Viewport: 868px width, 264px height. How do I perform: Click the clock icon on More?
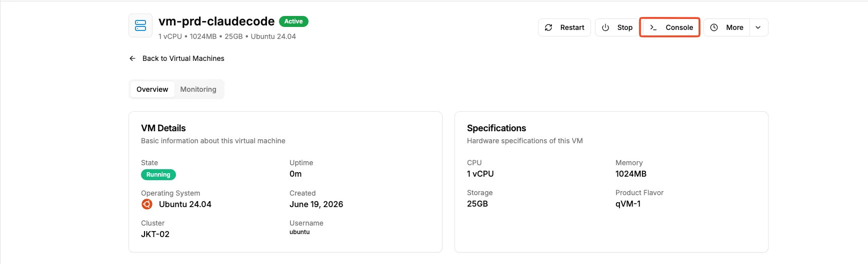point(714,27)
